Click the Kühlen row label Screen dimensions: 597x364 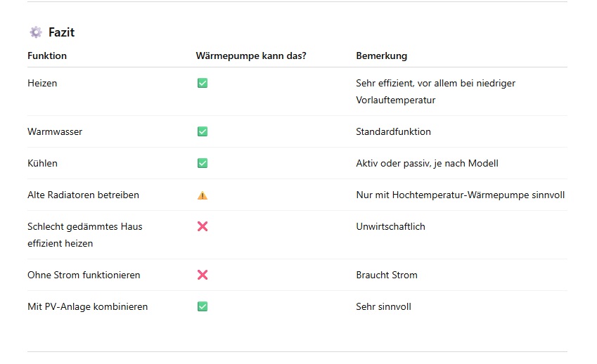pyautogui.click(x=42, y=163)
